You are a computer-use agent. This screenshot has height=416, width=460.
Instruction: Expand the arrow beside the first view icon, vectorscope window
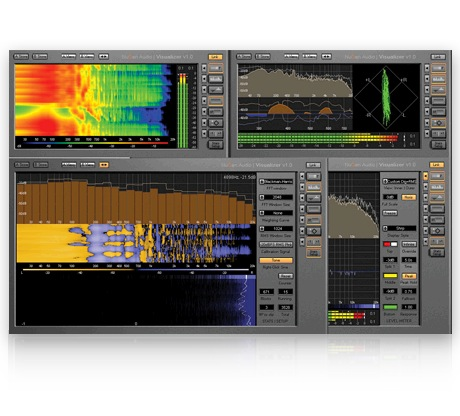click(x=427, y=68)
